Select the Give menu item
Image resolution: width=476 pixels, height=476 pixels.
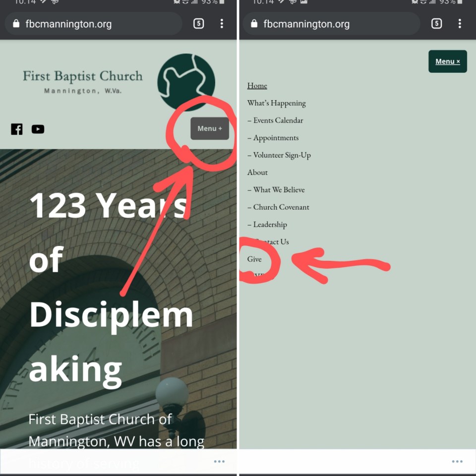[254, 259]
